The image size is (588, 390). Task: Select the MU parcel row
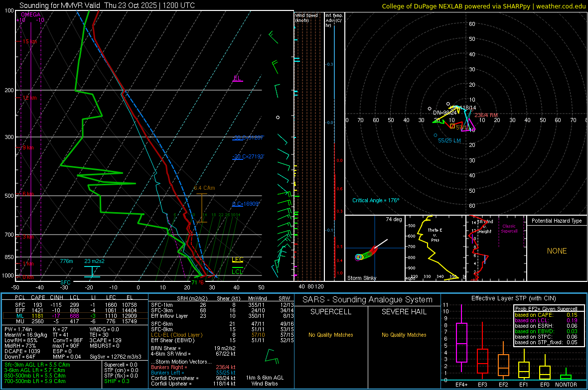pyautogui.click(x=75, y=321)
